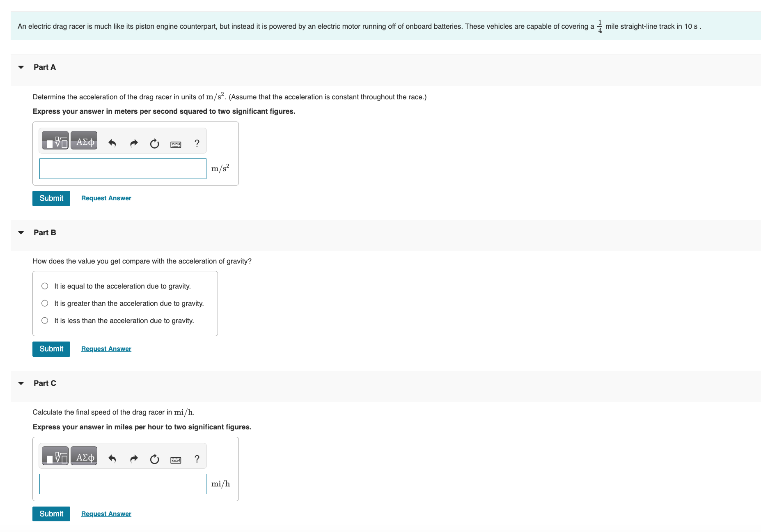Click undo arrow in Part A toolbar
The image size is (761, 532).
pyautogui.click(x=112, y=143)
